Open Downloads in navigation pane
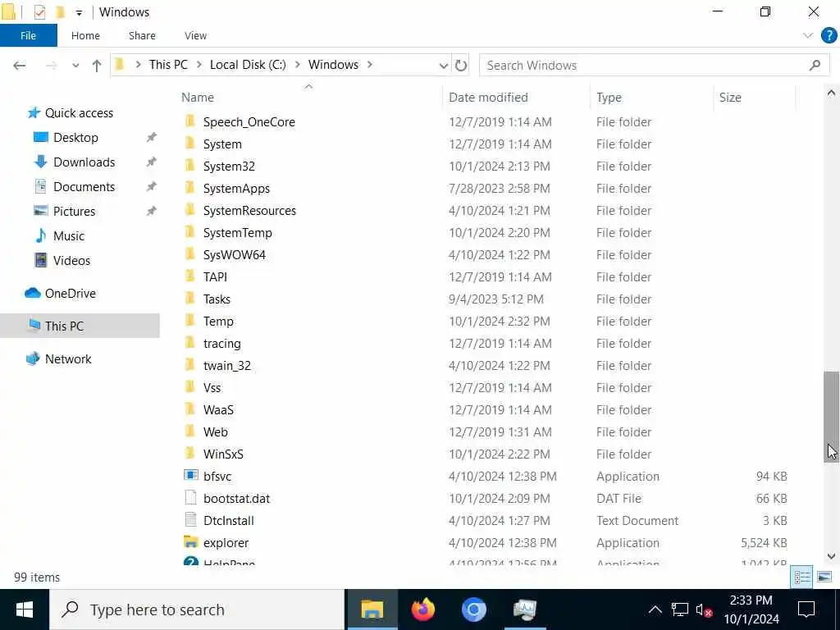Image resolution: width=840 pixels, height=630 pixels. (84, 162)
